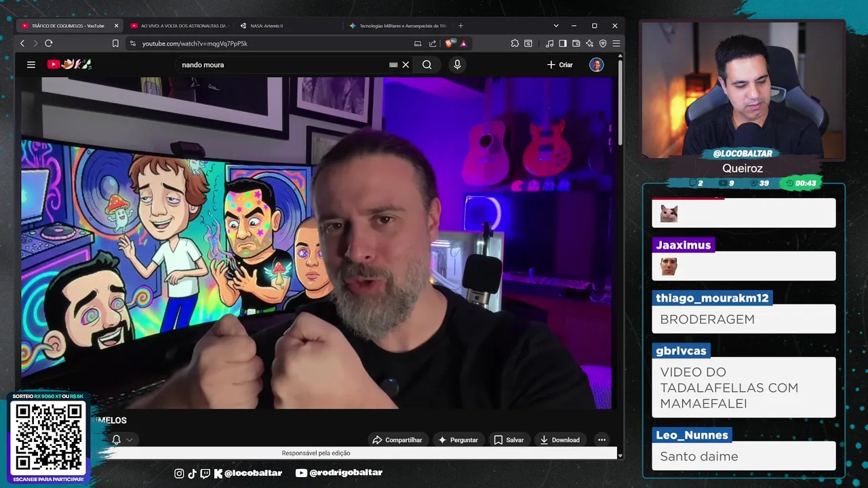
Task: Click the address bar URL youtube.com/watch
Action: 195,43
